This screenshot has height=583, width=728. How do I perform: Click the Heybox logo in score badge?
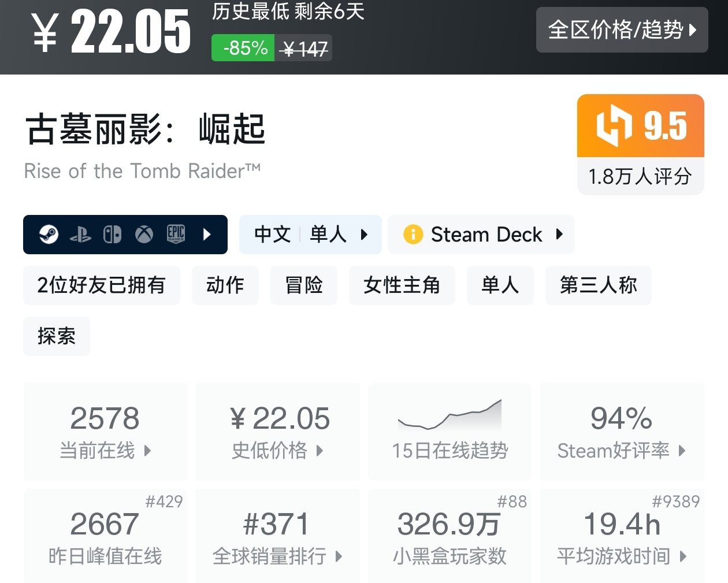614,125
